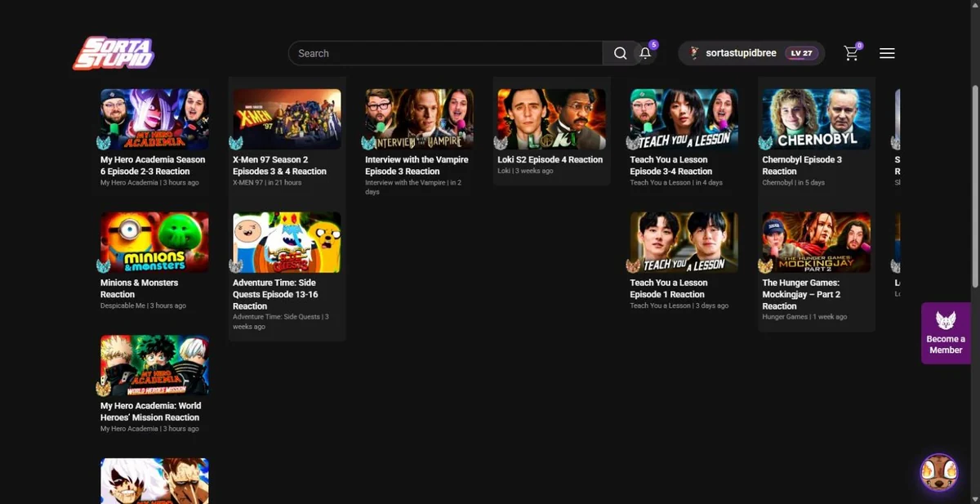Open My Hero Academia Season 6 Episode 2-3 Reaction title
This screenshot has height=504, width=980.
pos(153,166)
